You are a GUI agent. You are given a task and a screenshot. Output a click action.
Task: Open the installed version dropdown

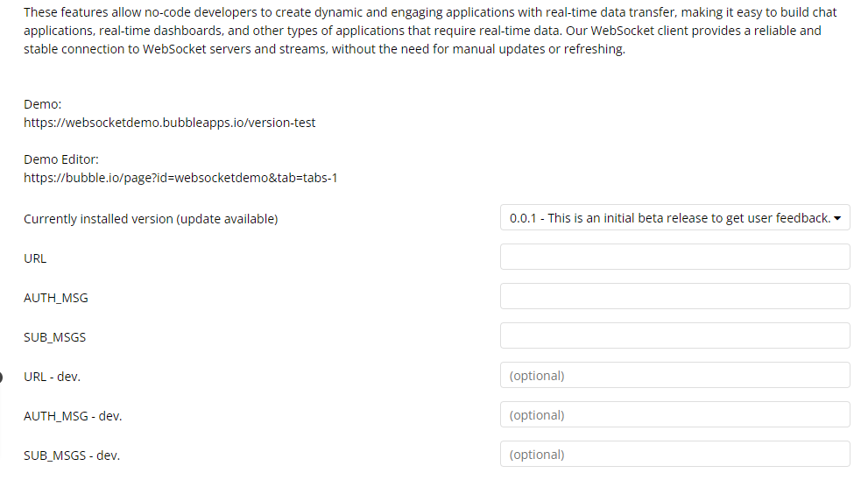point(674,217)
